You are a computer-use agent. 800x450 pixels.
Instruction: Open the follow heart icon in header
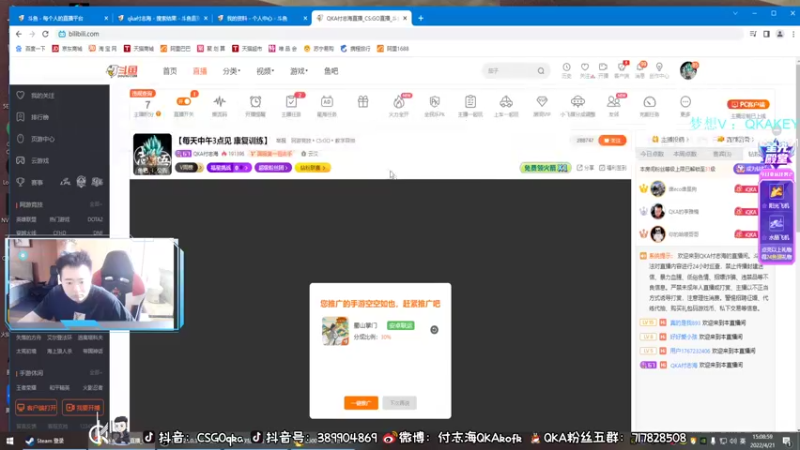[x=585, y=70]
